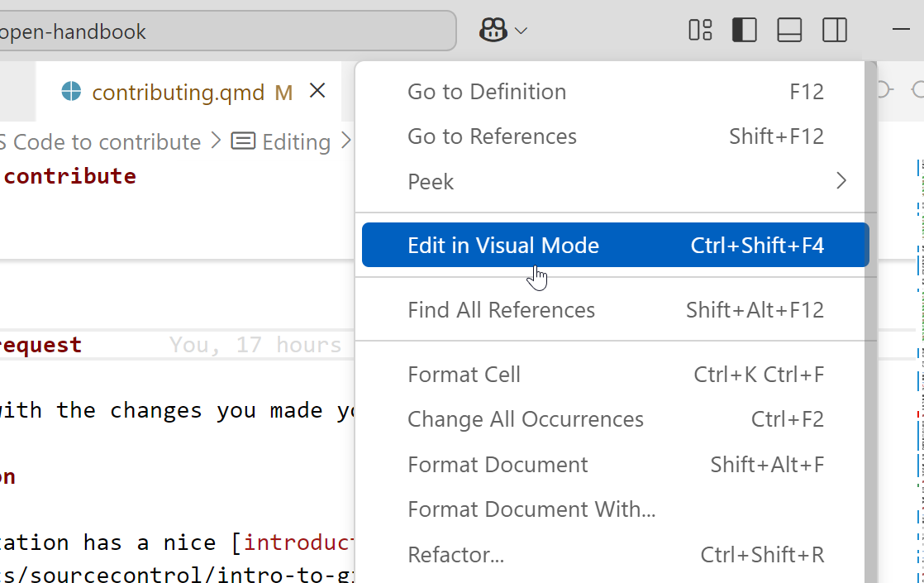Open the Customize Layout icon

coord(700,31)
